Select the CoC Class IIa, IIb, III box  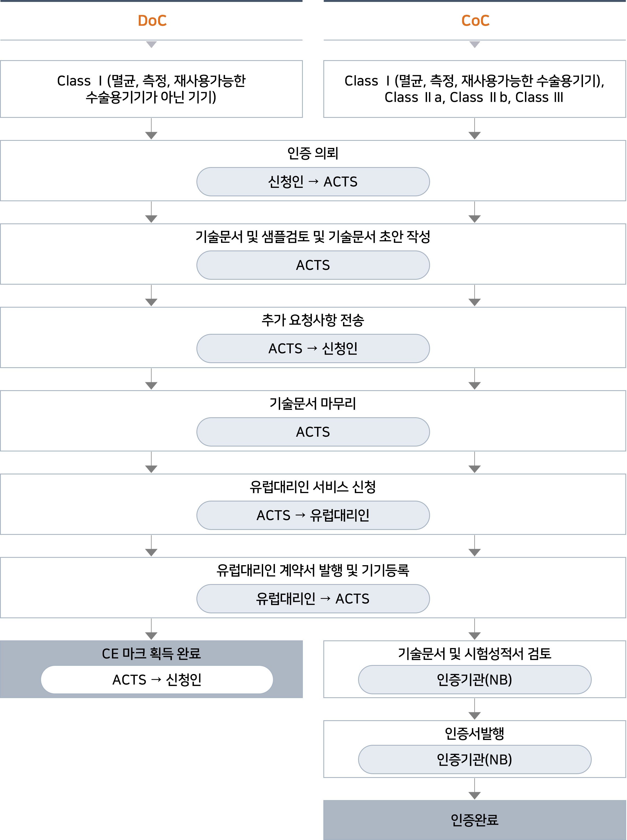pos(474,89)
